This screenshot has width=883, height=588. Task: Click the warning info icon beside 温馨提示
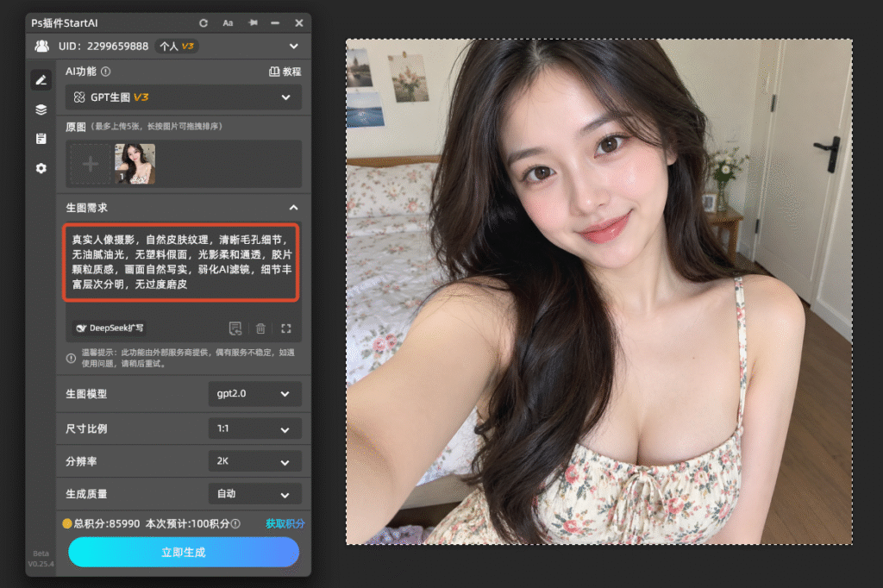tap(71, 358)
